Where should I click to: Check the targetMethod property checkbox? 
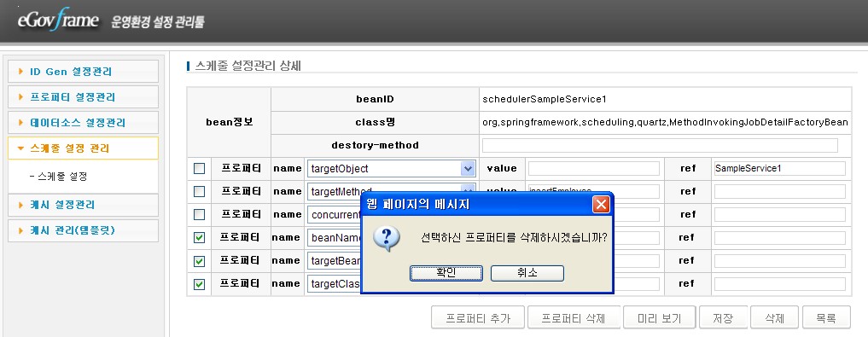coord(199,191)
